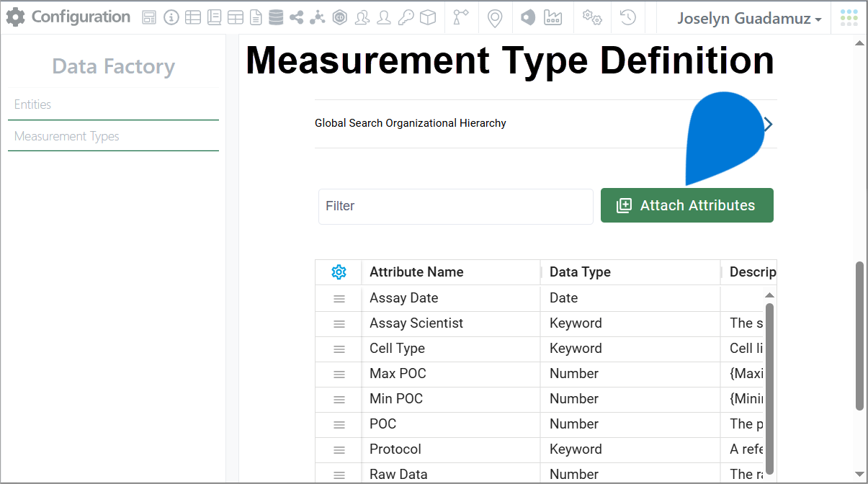868x484 pixels.
Task: Click the Configuration title text
Action: pos(81,17)
